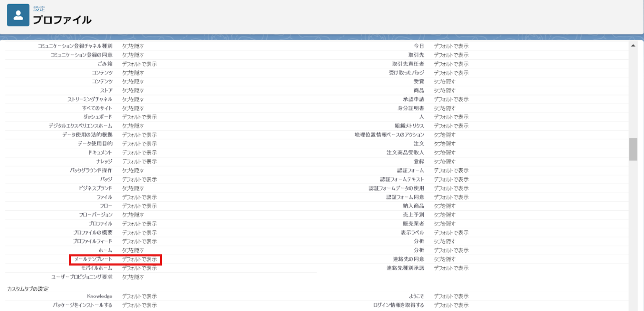Select the 組織メトリクス tab setting label
Screen dimensions: 644x311
409,126
